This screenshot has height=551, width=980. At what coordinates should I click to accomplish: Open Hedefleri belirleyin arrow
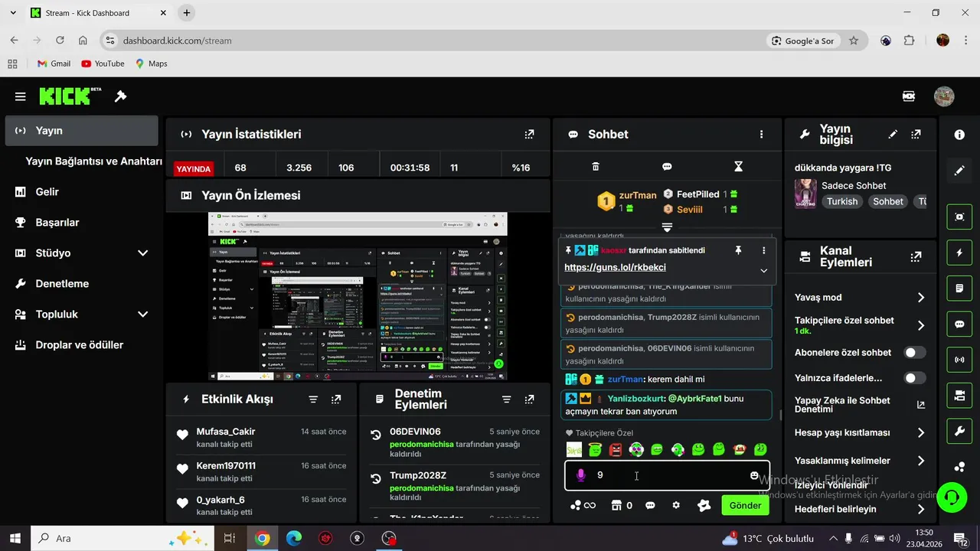click(x=921, y=510)
